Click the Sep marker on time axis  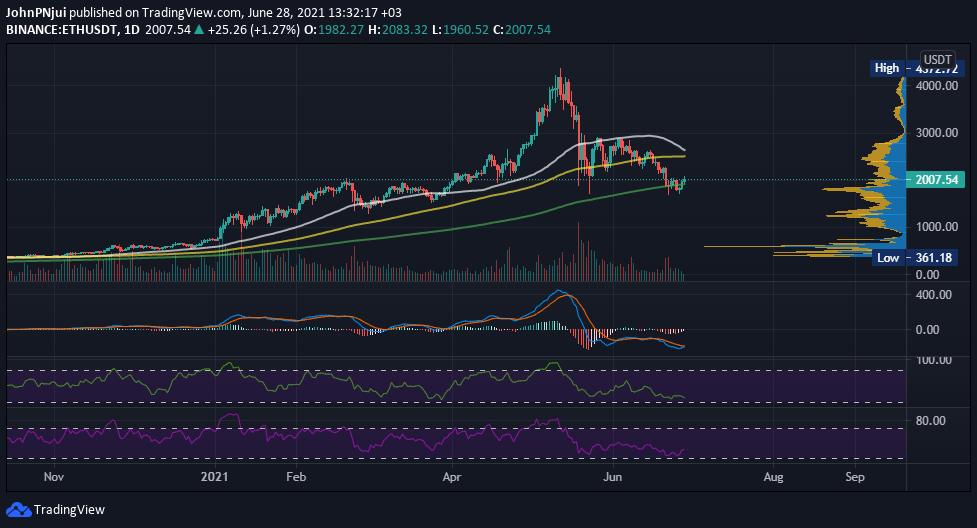[855, 477]
